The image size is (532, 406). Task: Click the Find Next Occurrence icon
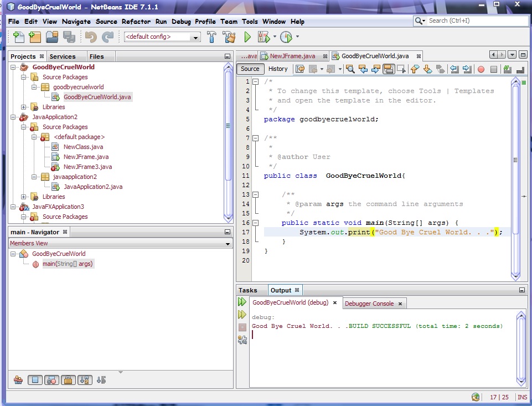[375, 69]
